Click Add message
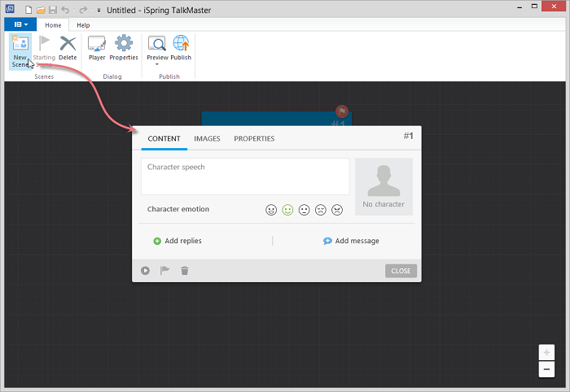 point(351,241)
